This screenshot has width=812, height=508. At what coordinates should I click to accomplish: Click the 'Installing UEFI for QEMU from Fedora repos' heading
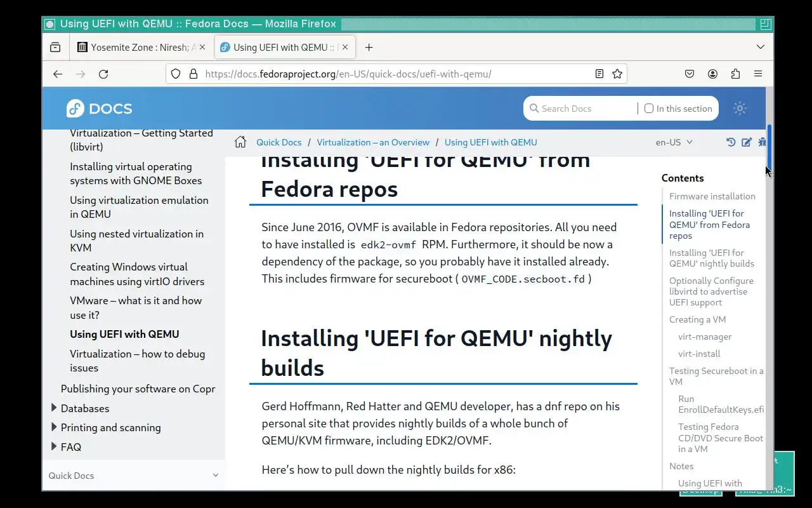click(426, 177)
